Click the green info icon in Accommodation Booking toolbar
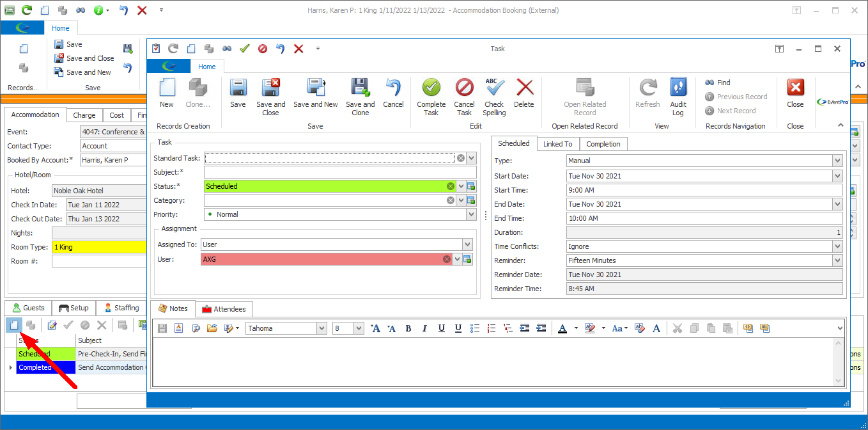 click(98, 10)
